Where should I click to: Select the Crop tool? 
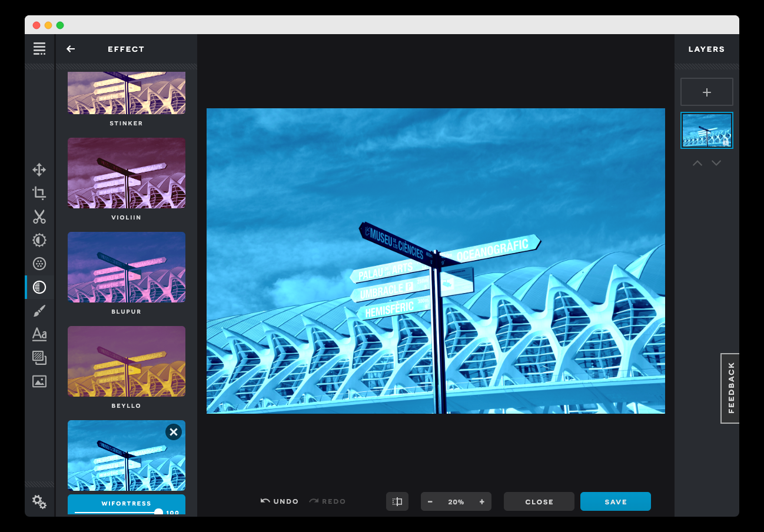tap(39, 193)
